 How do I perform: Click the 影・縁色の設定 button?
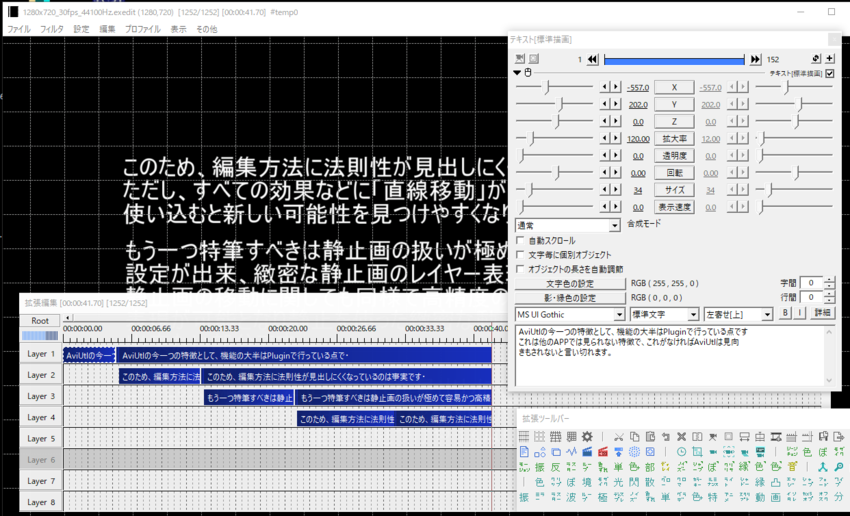click(x=570, y=298)
